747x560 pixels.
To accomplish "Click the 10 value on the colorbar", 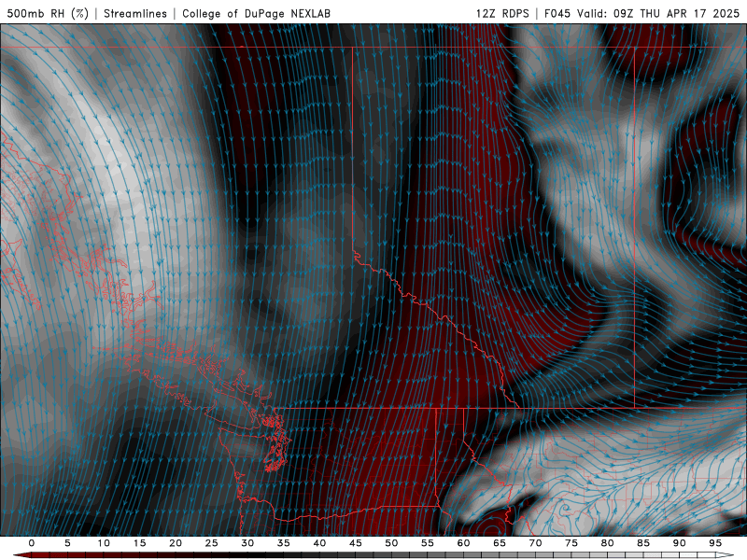I will (104, 543).
